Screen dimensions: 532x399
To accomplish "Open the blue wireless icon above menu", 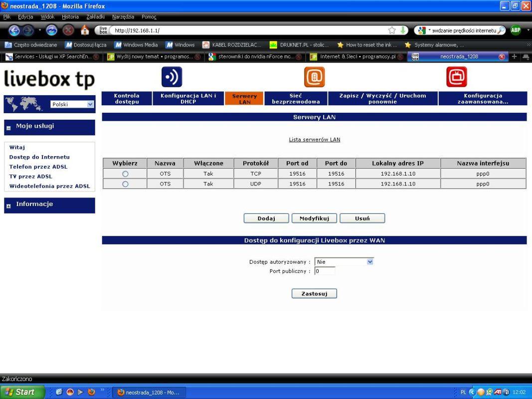I will [x=172, y=77].
